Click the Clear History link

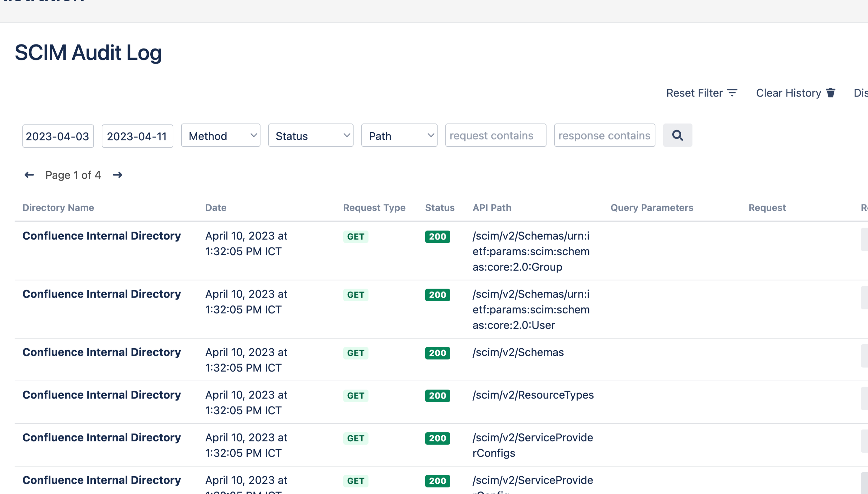(x=788, y=93)
